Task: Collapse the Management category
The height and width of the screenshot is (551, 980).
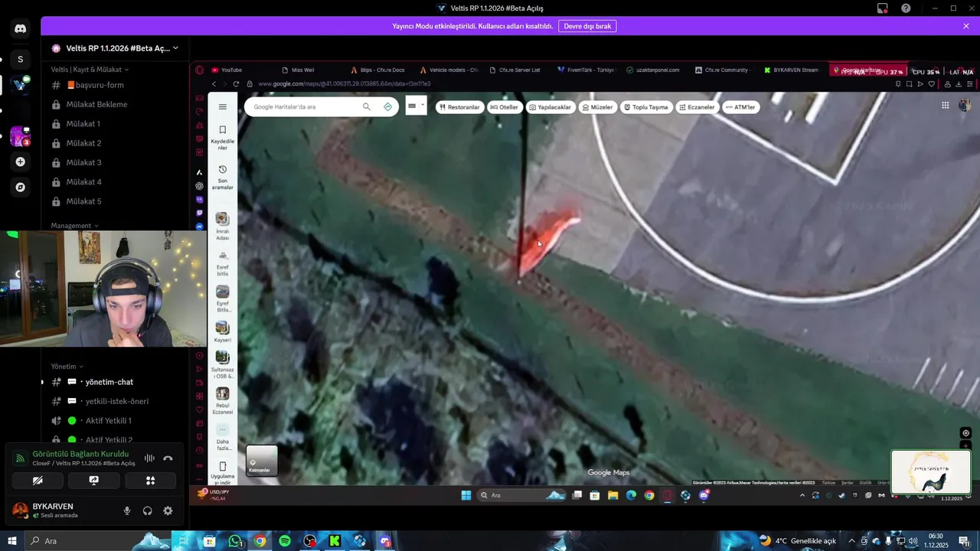Action: click(74, 226)
